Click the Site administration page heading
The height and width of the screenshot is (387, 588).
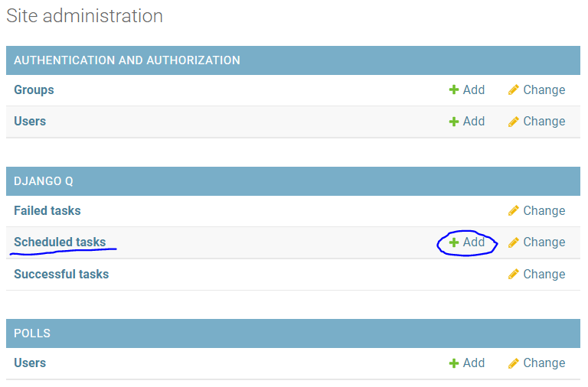pyautogui.click(x=84, y=16)
